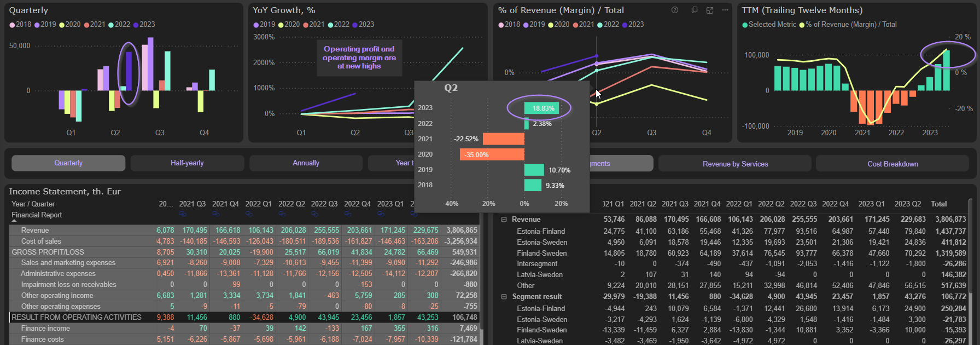Open Cost Breakdown view
Viewport: 980px width, 345px height.
[x=892, y=164]
